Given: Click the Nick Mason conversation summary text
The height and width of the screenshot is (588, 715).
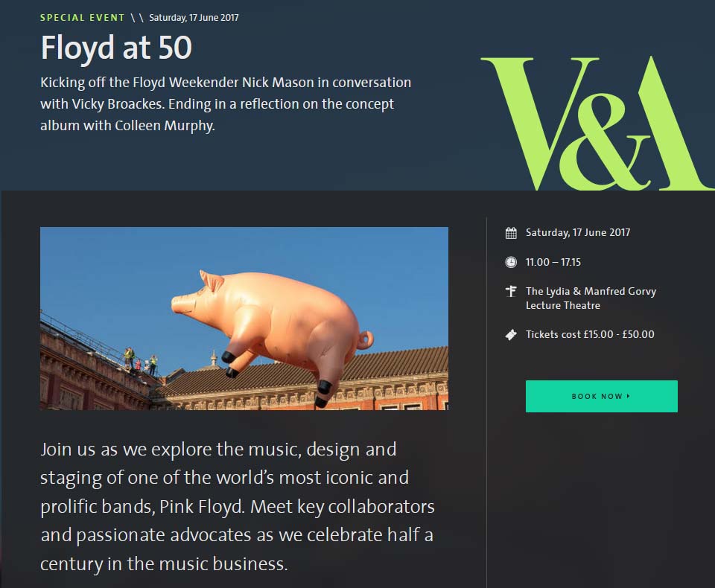Looking at the screenshot, I should [226, 104].
